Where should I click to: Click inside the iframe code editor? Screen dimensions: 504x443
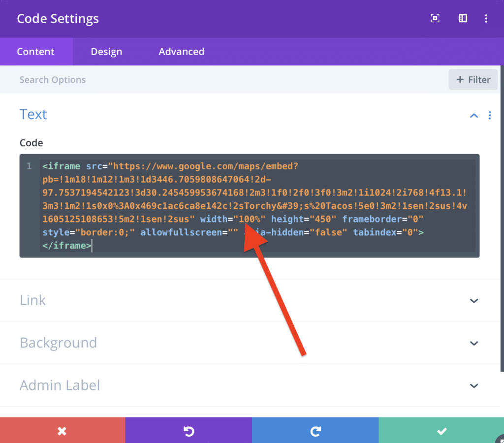256,206
